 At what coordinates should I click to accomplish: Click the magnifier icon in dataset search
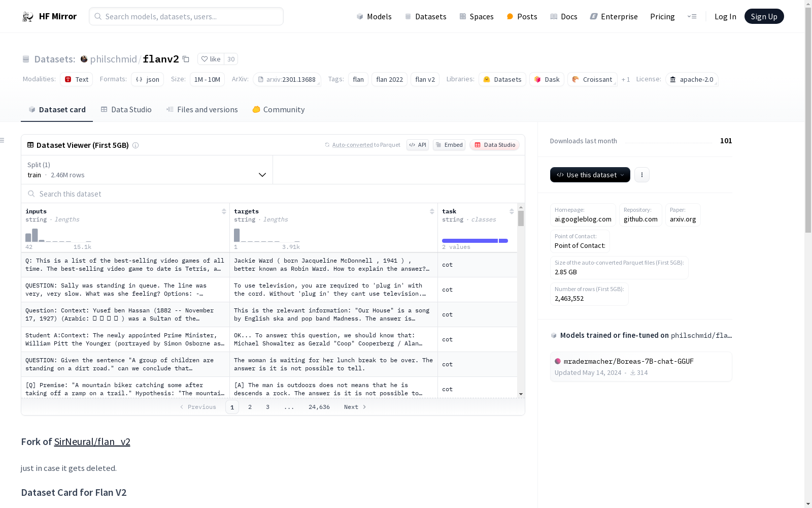click(31, 194)
